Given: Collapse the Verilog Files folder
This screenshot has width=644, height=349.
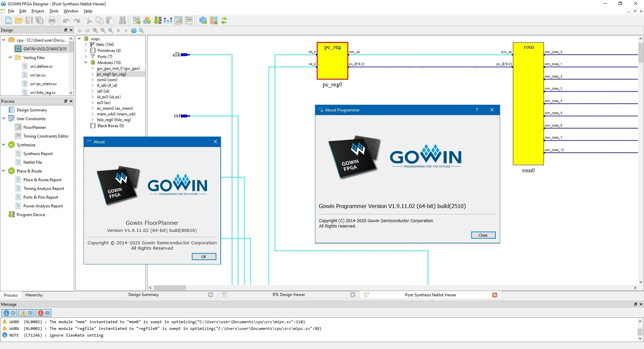Looking at the screenshot, I should tap(10, 57).
